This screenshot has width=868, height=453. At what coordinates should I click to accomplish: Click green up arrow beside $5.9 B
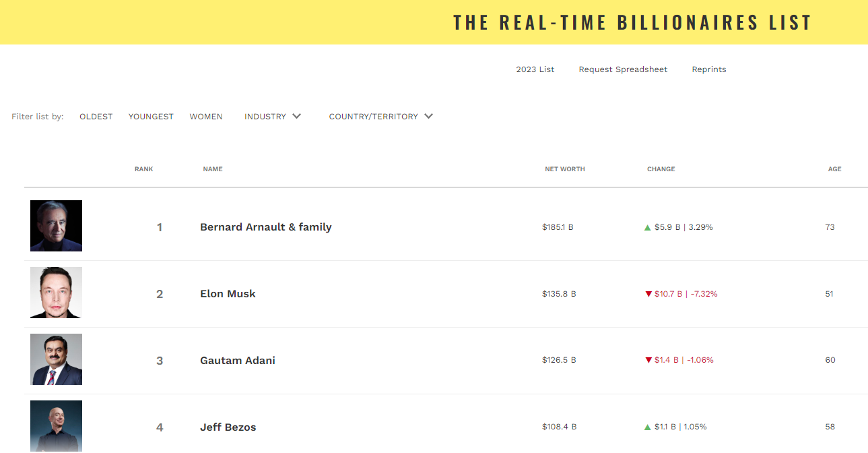tap(648, 228)
